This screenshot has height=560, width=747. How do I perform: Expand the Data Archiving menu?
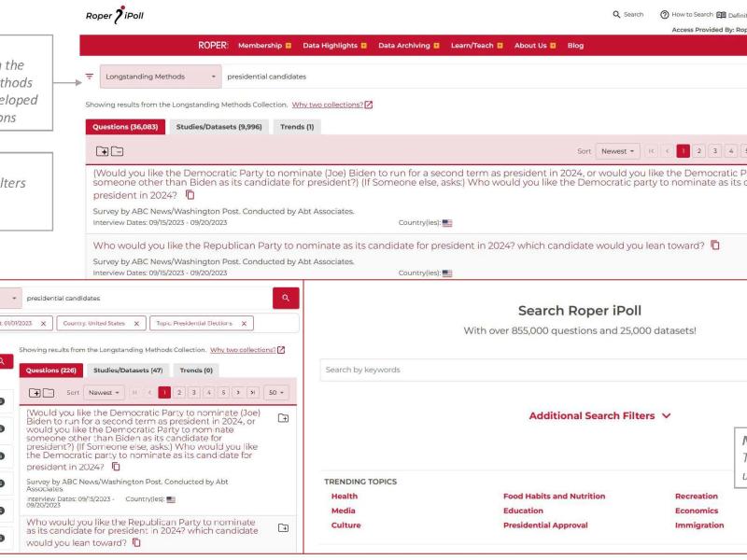coord(409,45)
